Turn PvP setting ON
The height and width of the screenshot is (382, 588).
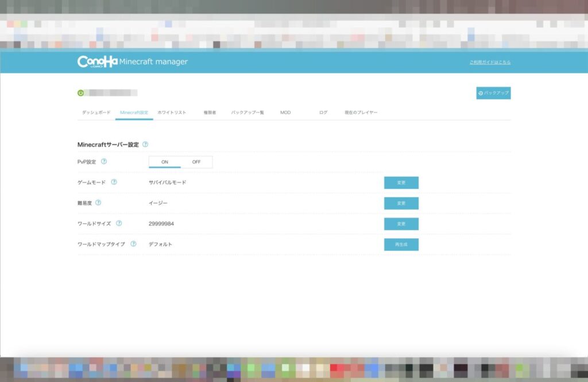click(x=165, y=162)
